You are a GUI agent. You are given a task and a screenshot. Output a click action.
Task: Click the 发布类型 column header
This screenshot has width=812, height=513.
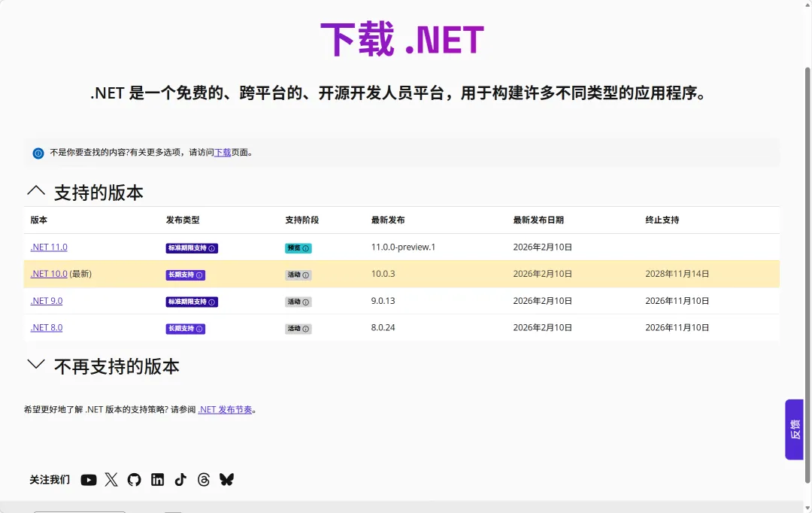click(183, 220)
